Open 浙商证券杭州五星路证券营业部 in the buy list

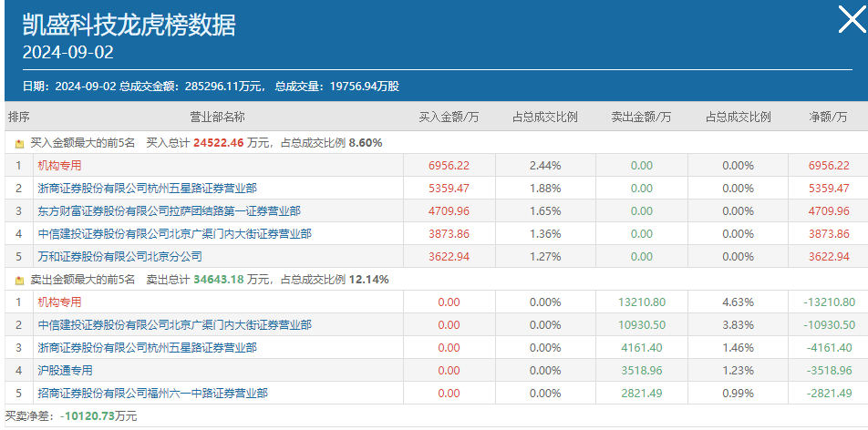coord(148,189)
